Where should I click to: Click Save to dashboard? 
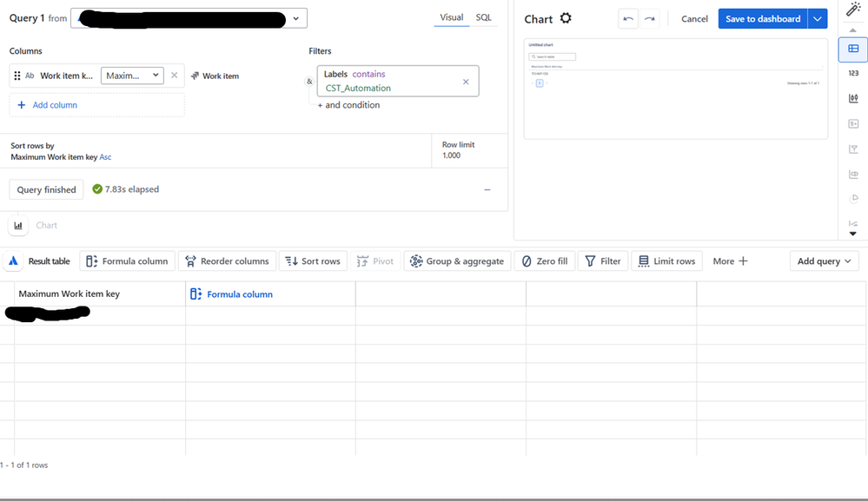pyautogui.click(x=763, y=19)
